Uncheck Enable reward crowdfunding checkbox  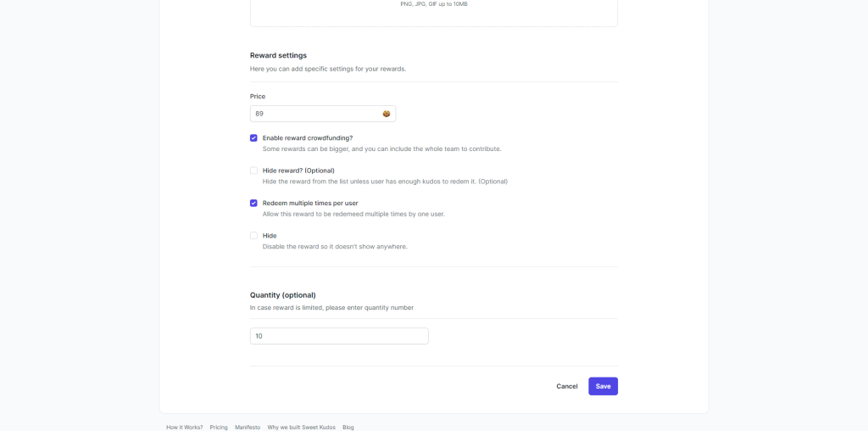point(253,138)
